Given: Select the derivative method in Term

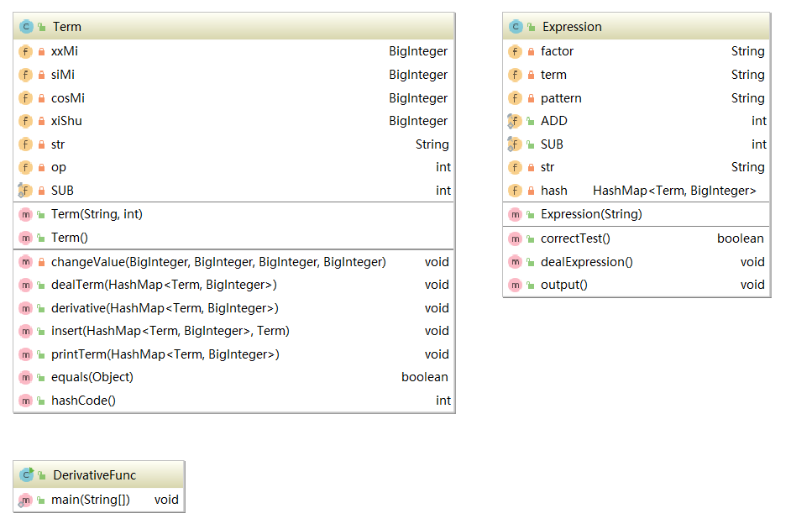Looking at the screenshot, I should [x=165, y=308].
